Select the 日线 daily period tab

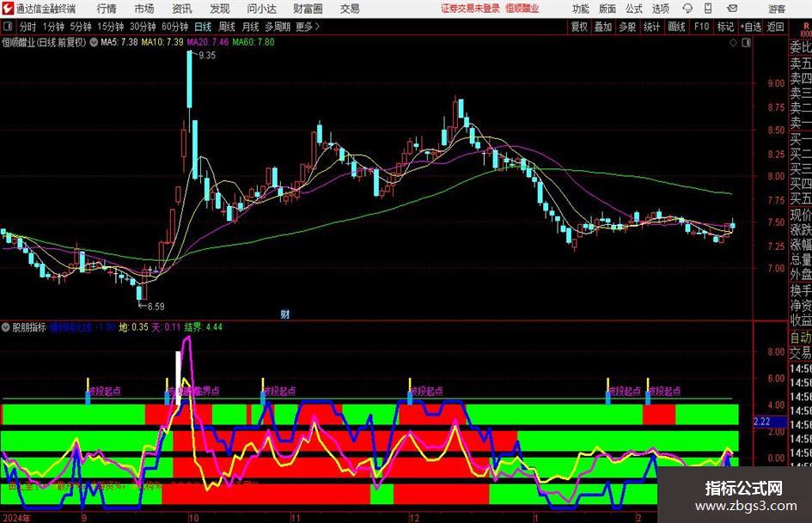pyautogui.click(x=203, y=27)
